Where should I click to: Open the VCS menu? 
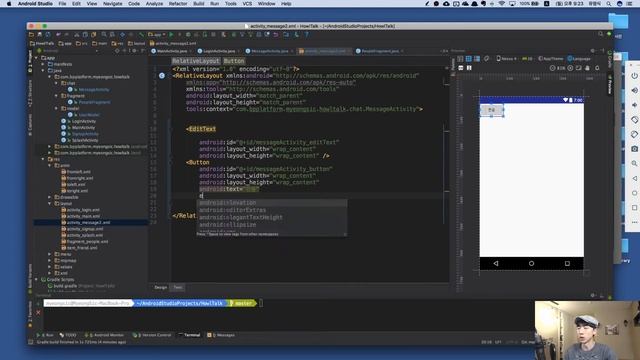[x=247, y=4]
